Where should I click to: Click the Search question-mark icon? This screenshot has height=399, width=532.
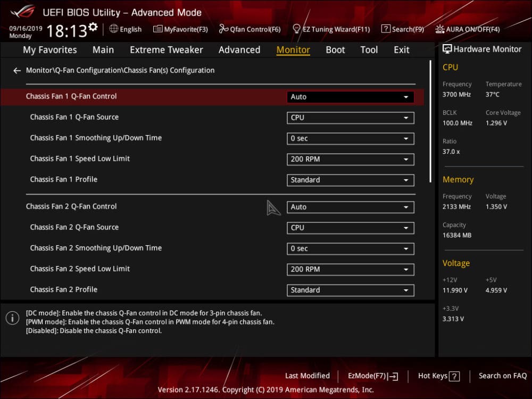[x=386, y=29]
